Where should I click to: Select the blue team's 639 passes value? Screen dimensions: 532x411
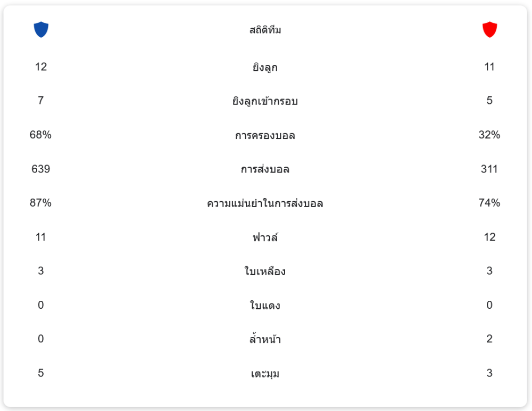(x=41, y=169)
